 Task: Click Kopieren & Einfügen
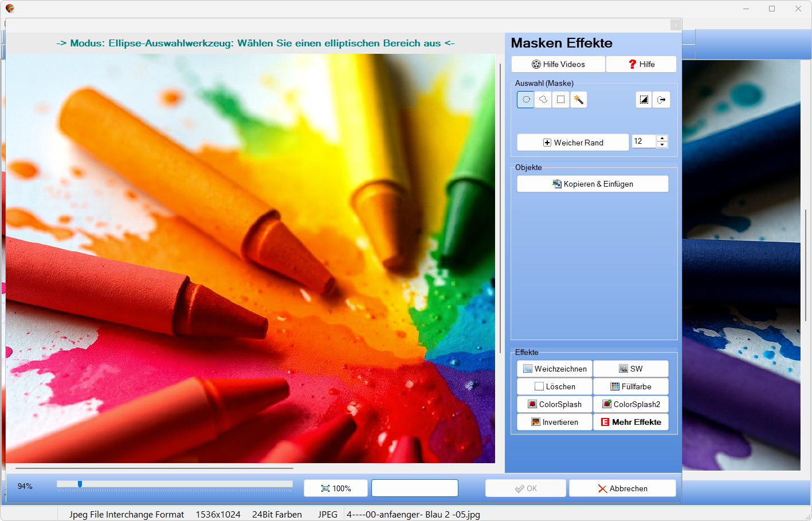click(593, 184)
